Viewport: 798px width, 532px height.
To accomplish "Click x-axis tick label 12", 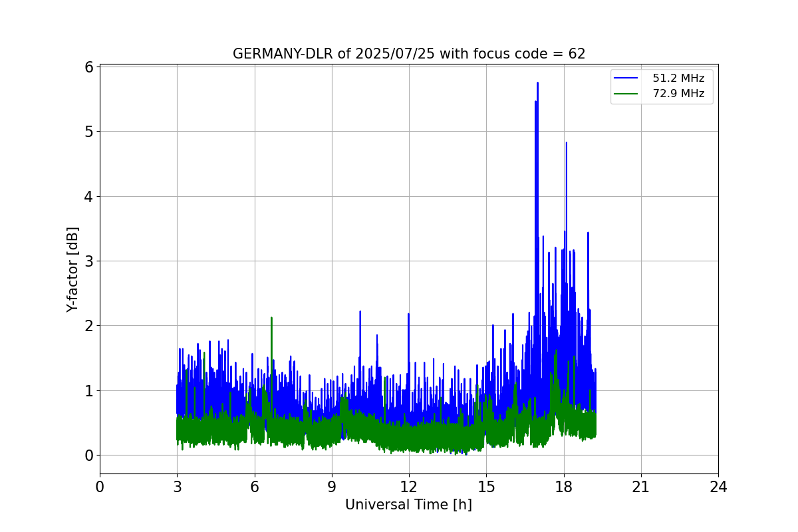I will tap(409, 487).
